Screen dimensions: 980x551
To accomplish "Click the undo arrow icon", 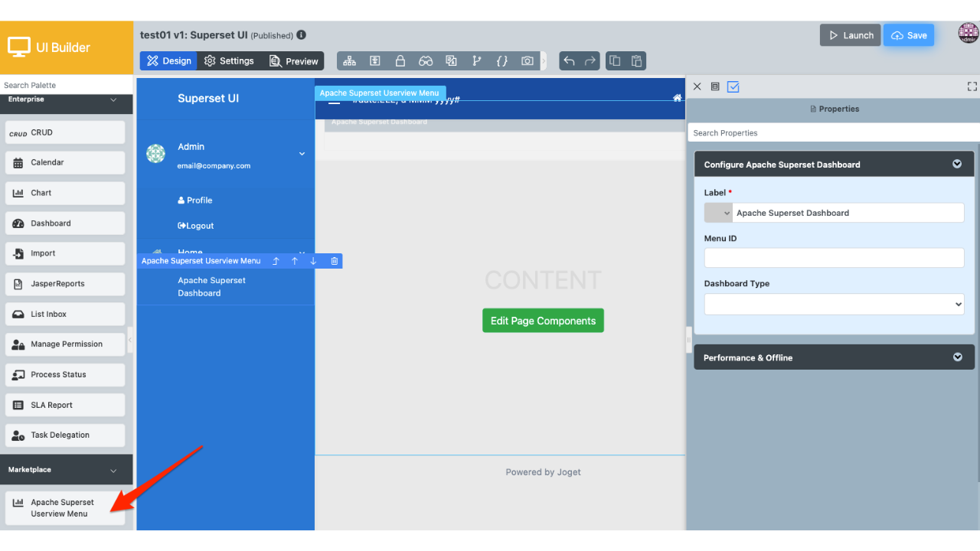I will click(x=569, y=61).
